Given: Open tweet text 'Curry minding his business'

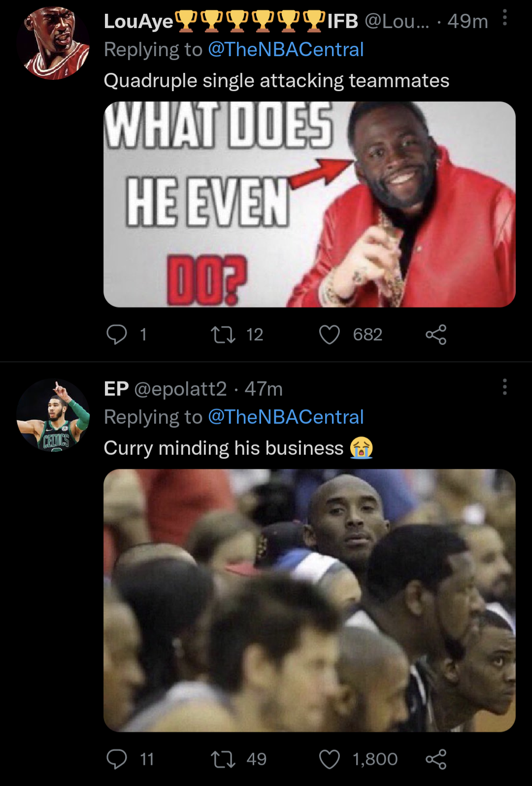Looking at the screenshot, I should click(224, 448).
